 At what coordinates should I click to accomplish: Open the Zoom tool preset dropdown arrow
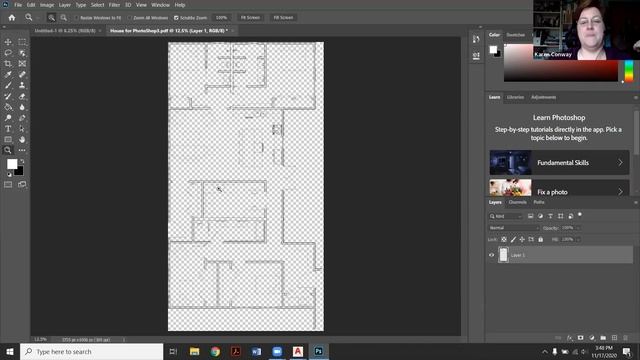pos(38,18)
